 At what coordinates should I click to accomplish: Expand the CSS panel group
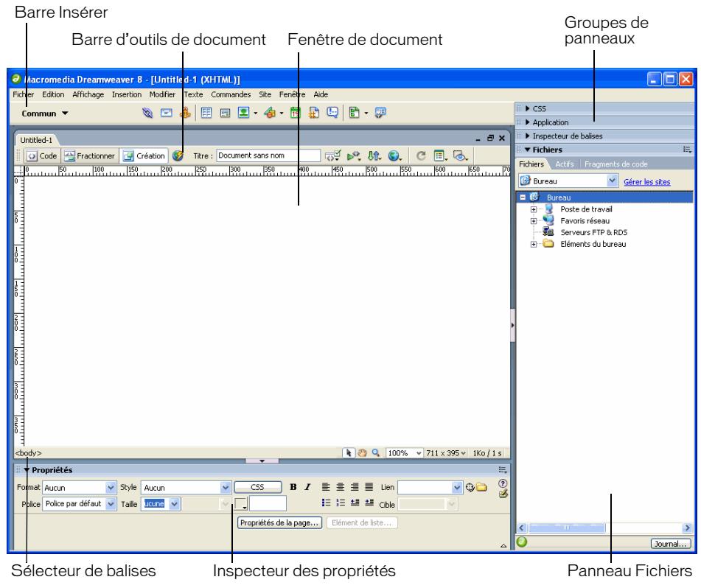tap(528, 108)
